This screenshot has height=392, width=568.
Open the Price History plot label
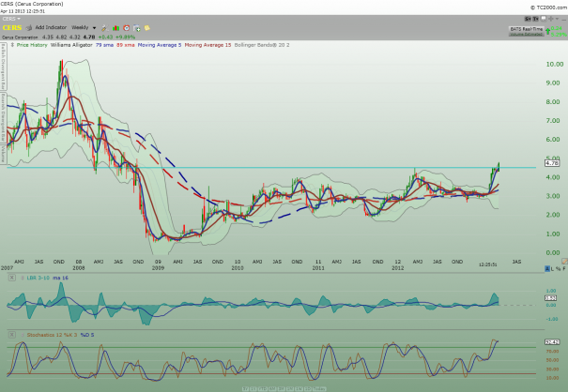pyautogui.click(x=32, y=45)
